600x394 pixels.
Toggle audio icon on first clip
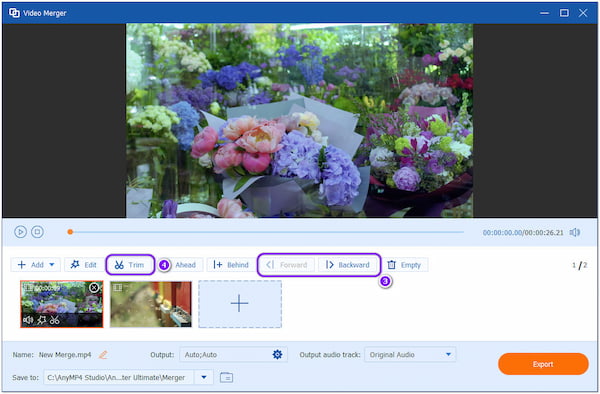(28, 320)
